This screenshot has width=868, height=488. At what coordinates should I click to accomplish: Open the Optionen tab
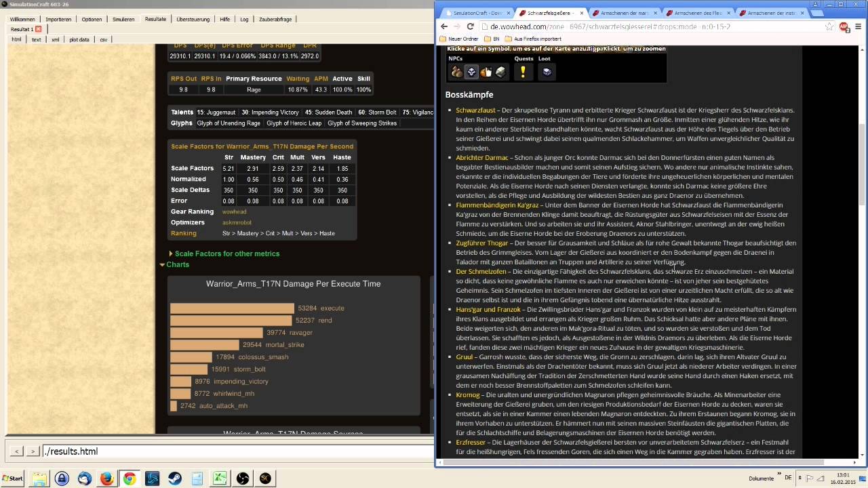point(92,19)
